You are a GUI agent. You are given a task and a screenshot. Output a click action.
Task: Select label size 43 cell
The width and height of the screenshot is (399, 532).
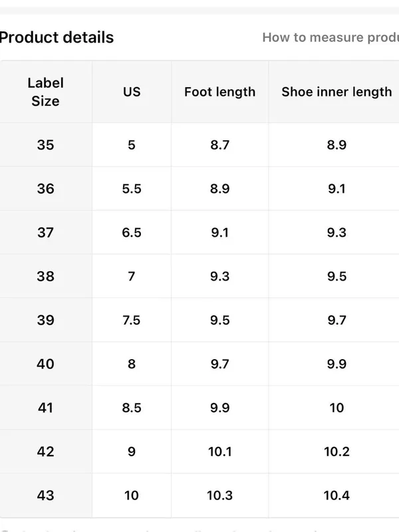click(45, 495)
